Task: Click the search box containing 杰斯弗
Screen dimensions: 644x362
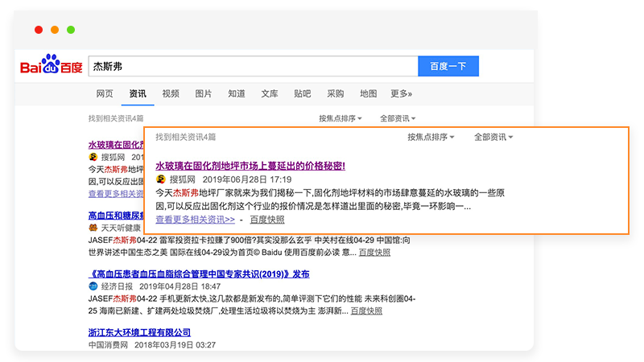Action: 254,66
